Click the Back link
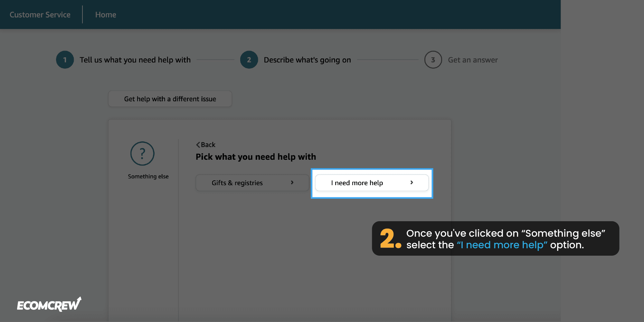 click(206, 145)
